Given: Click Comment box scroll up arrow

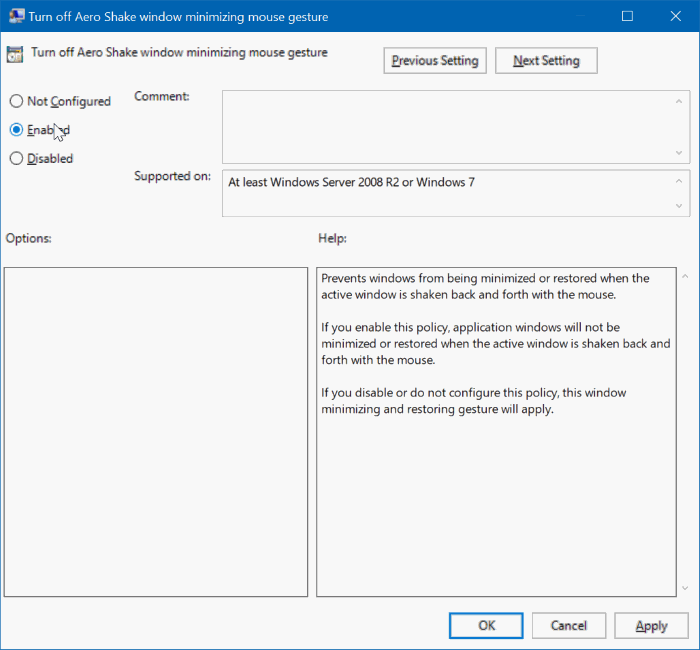Looking at the screenshot, I should [679, 102].
